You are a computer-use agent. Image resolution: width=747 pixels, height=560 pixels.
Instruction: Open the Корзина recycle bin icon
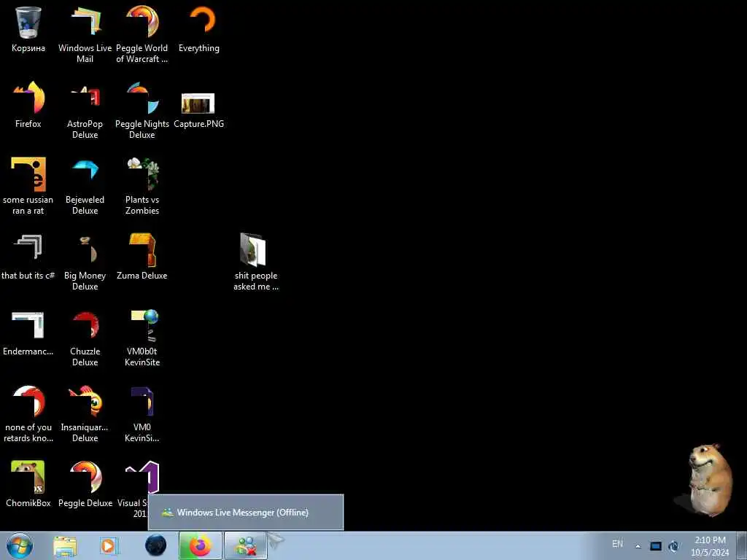click(x=28, y=29)
